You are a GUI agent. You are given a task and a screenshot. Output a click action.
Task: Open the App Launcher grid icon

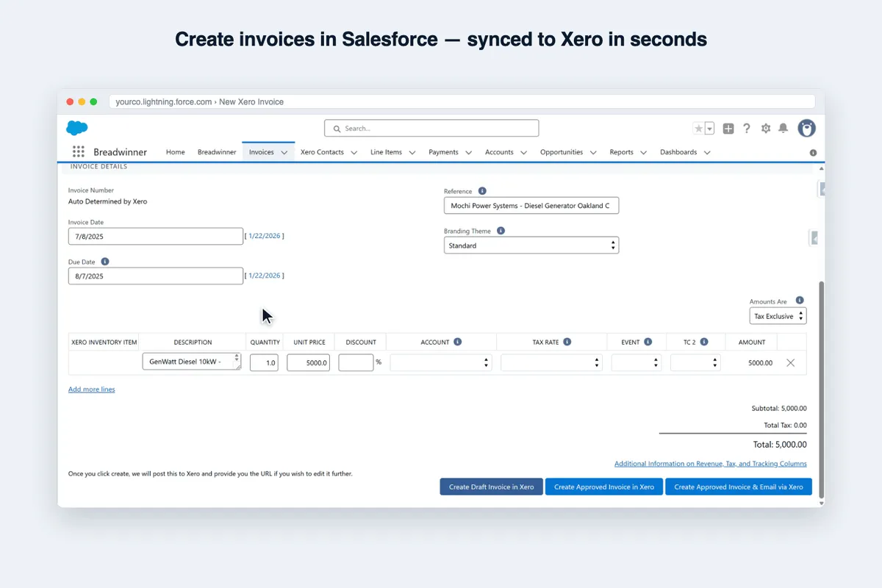(x=78, y=152)
